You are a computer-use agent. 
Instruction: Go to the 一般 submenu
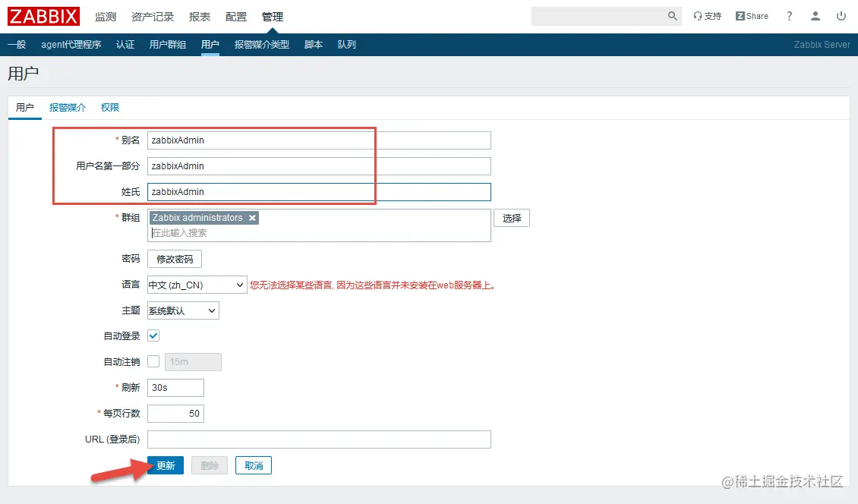coord(17,44)
